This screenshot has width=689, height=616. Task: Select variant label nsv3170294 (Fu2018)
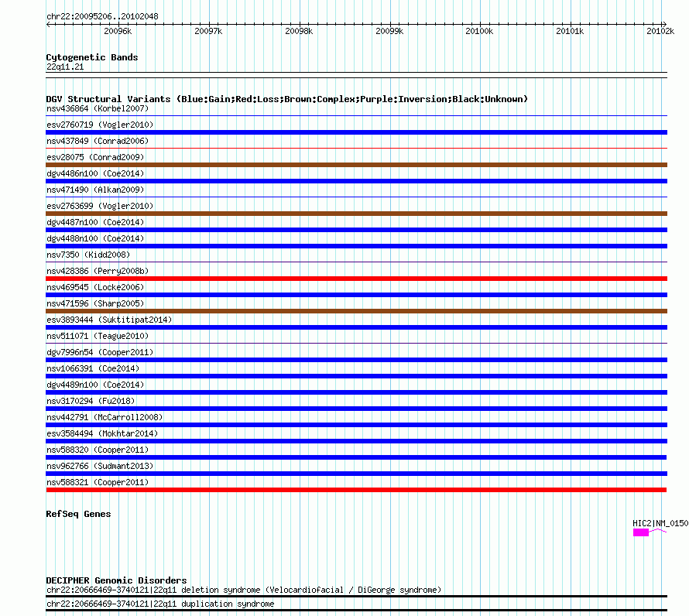coord(91,401)
